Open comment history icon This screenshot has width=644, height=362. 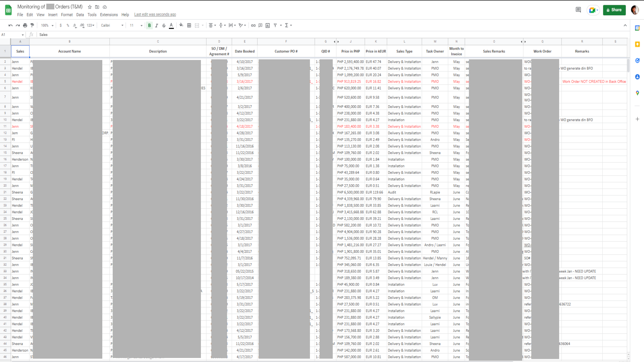pyautogui.click(x=578, y=10)
